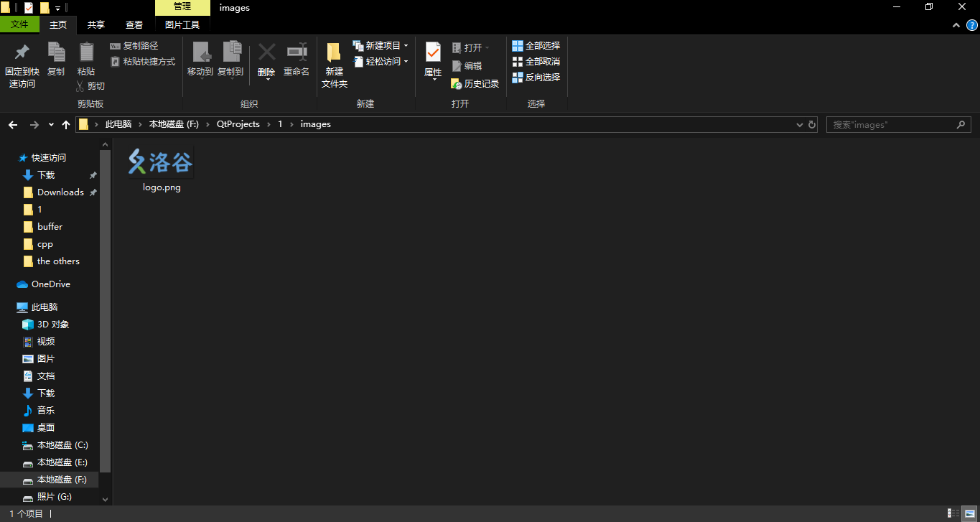Click Invert selection (反向选择)
The image size is (980, 522).
pos(536,78)
